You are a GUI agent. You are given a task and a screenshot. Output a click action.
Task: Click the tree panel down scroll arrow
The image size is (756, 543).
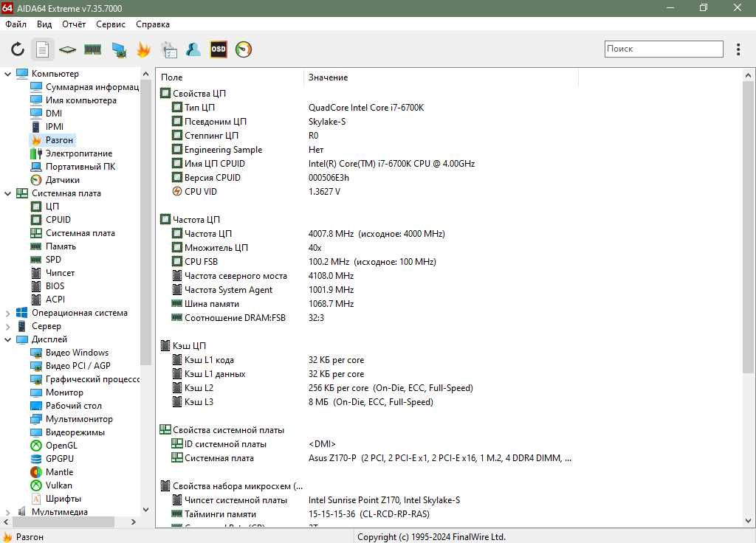pos(146,510)
